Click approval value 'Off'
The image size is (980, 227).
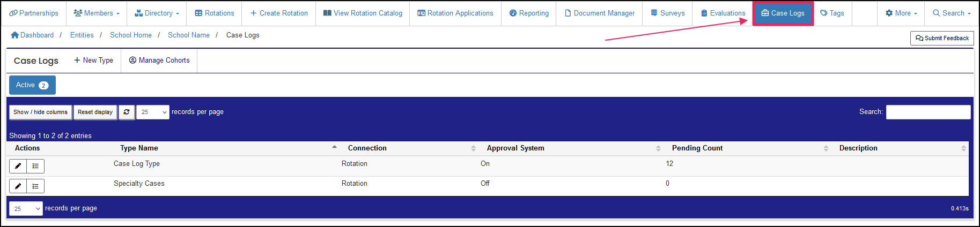485,184
